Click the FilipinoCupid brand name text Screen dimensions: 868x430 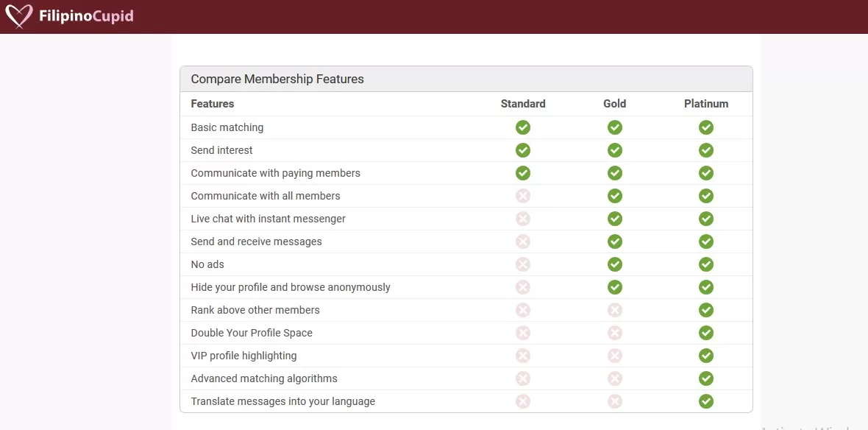86,16
